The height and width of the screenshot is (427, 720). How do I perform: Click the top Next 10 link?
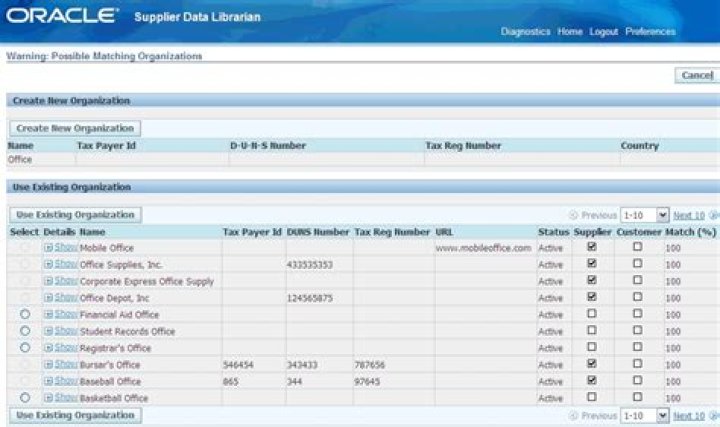tap(689, 215)
